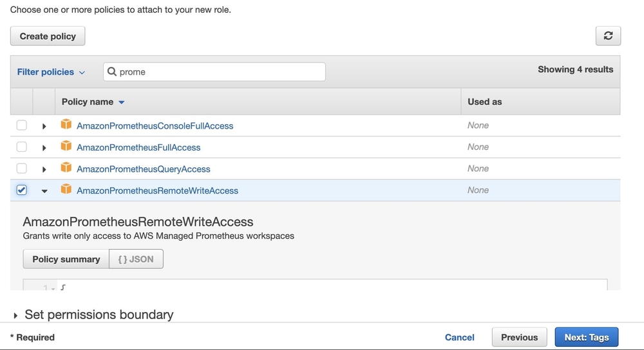This screenshot has width=644, height=350.
Task: Click the Create policy button
Action: point(48,36)
